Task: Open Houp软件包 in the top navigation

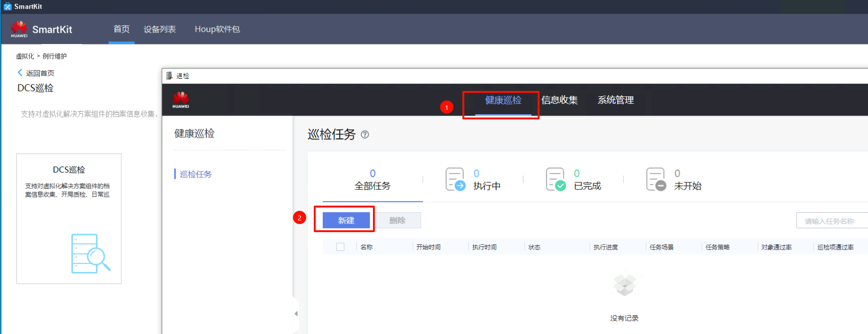Action: (217, 29)
